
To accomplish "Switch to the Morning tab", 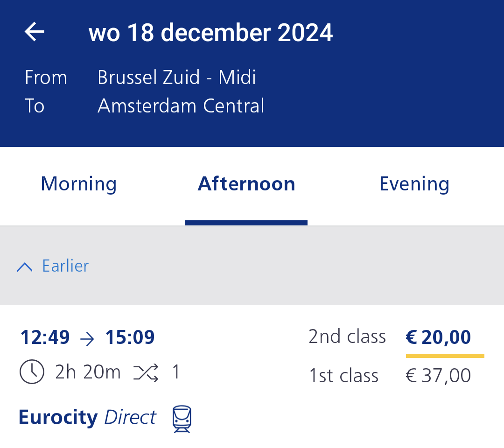I will point(79,184).
